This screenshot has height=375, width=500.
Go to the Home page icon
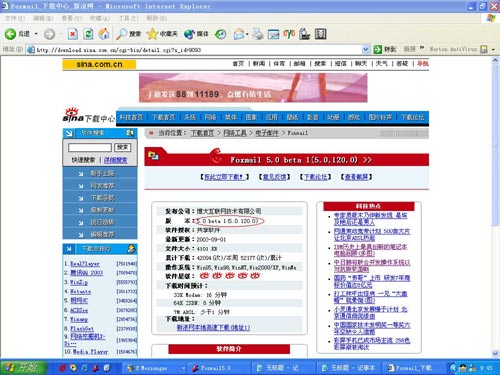[x=104, y=34]
